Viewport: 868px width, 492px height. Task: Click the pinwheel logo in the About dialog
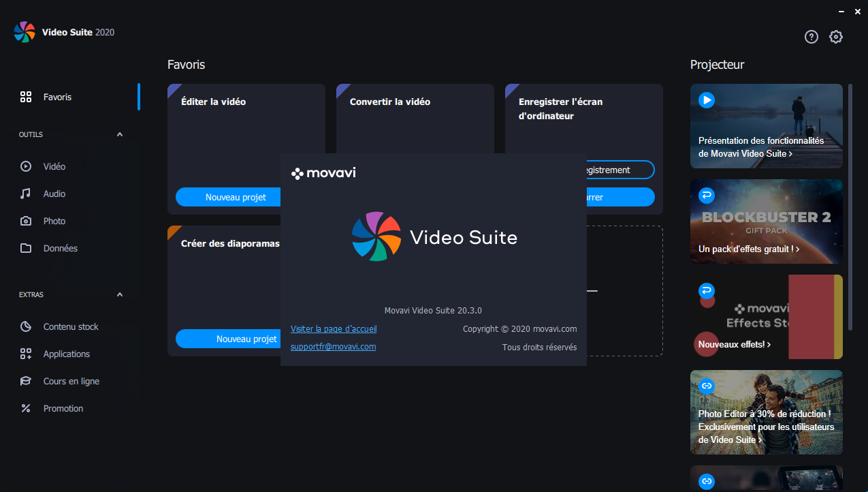376,236
